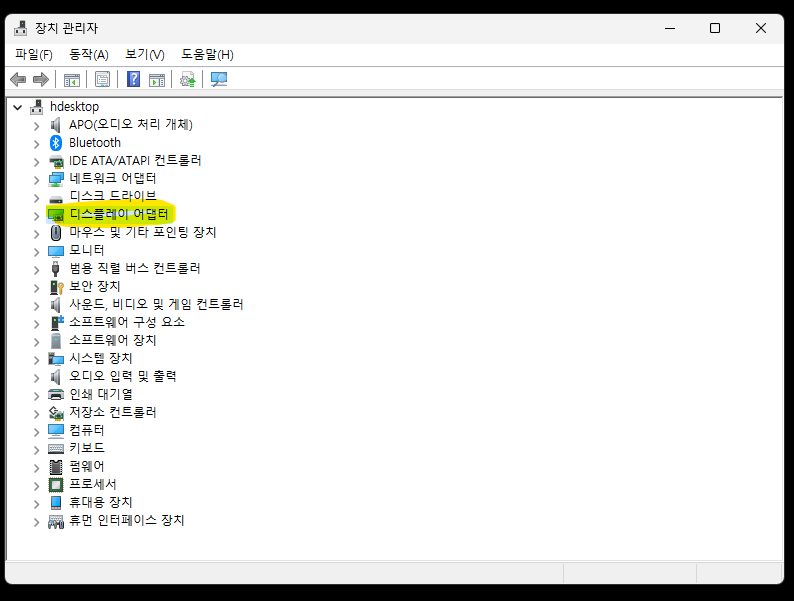This screenshot has height=601, width=794.
Task: Click the 보안 장치 key icon
Action: pos(57,287)
